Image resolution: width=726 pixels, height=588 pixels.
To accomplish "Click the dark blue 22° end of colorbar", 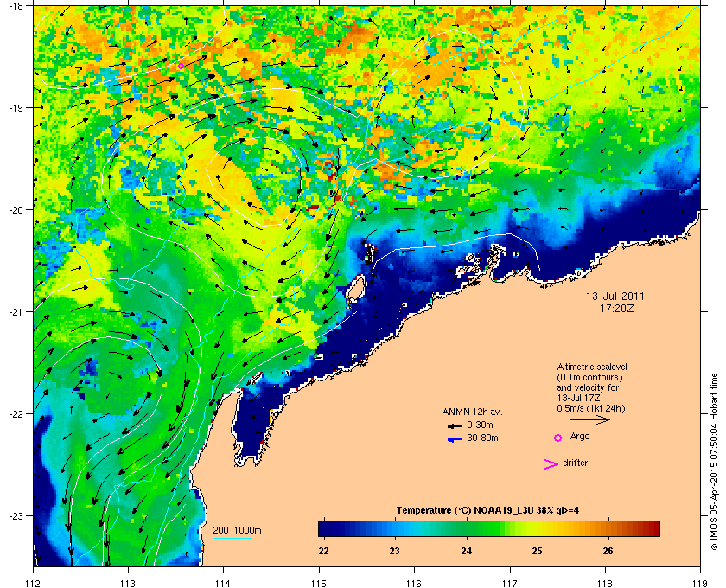I will point(324,528).
